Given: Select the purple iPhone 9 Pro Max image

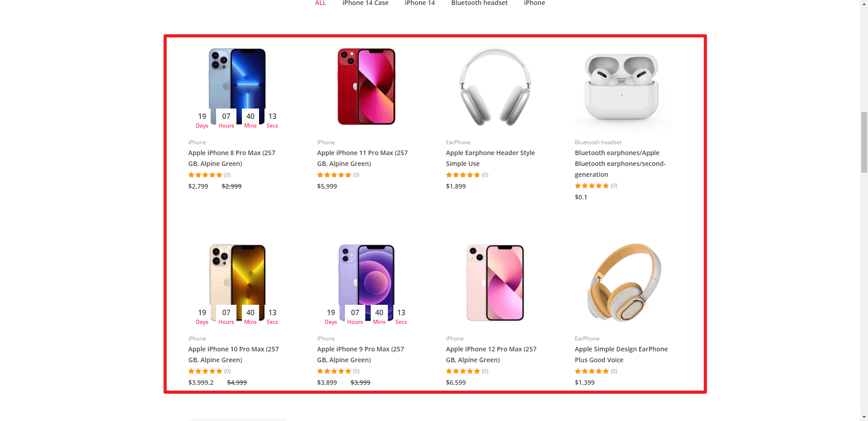Looking at the screenshot, I should click(x=366, y=282).
